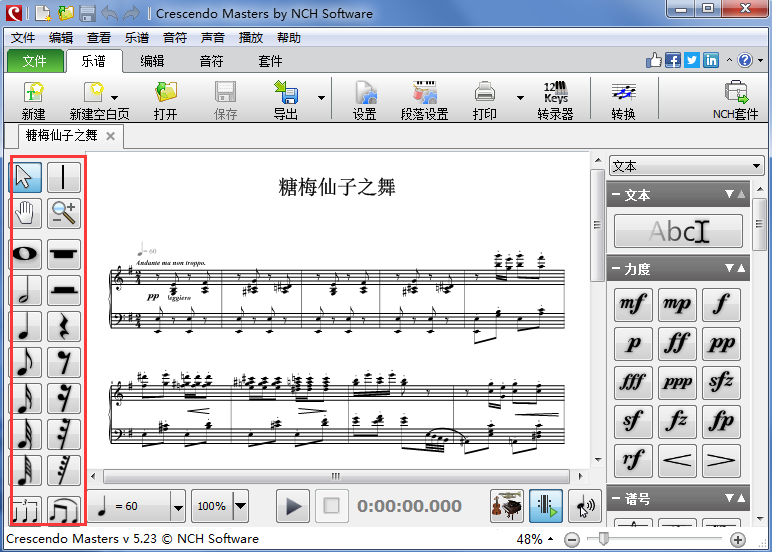Screen dimensions: 772x552
Task: Start playback with the play button
Action: coord(293,506)
